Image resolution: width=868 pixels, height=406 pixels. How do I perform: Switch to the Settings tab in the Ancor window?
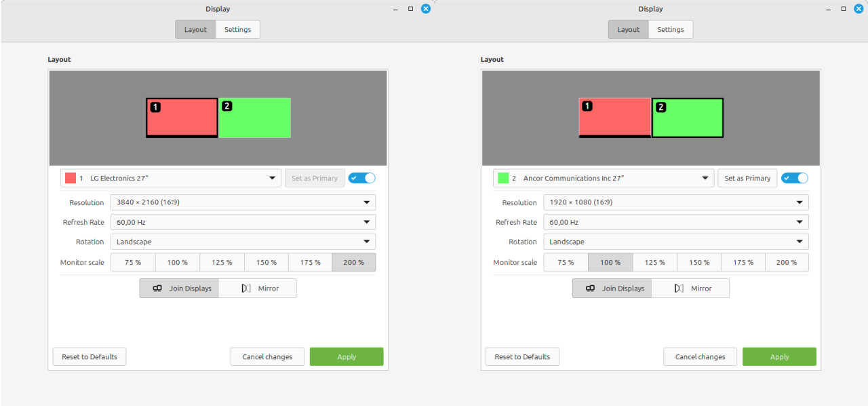click(x=671, y=30)
